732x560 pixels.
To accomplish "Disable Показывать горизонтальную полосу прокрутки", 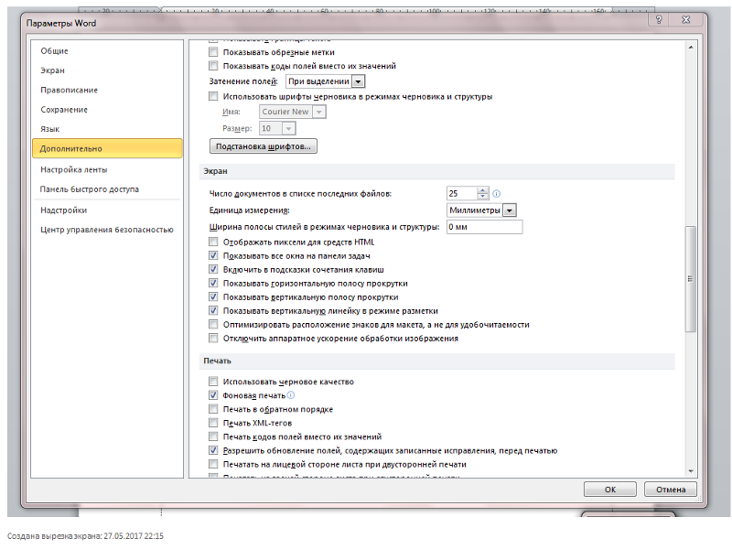I will (213, 284).
